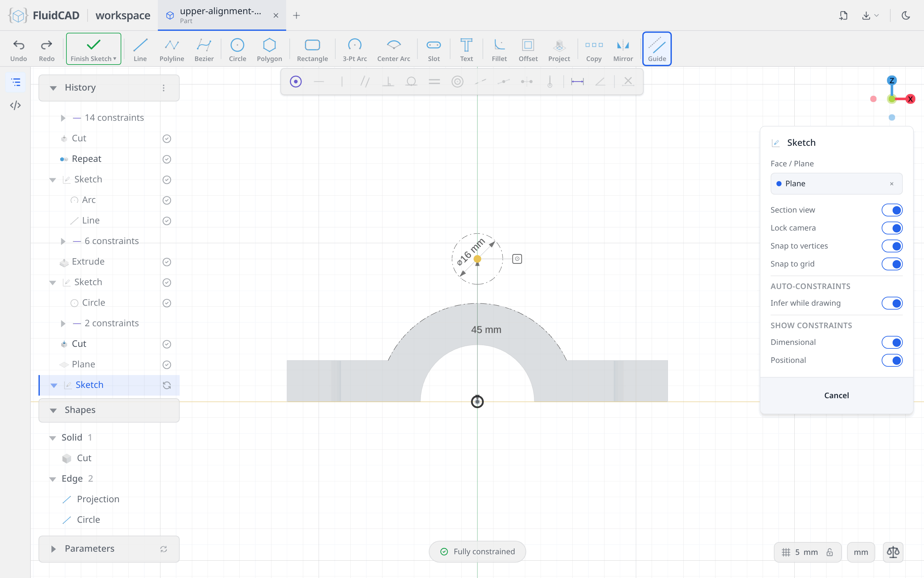The width and height of the screenshot is (924, 578).
Task: Open Finish Sketch dropdown arrow
Action: [115, 58]
